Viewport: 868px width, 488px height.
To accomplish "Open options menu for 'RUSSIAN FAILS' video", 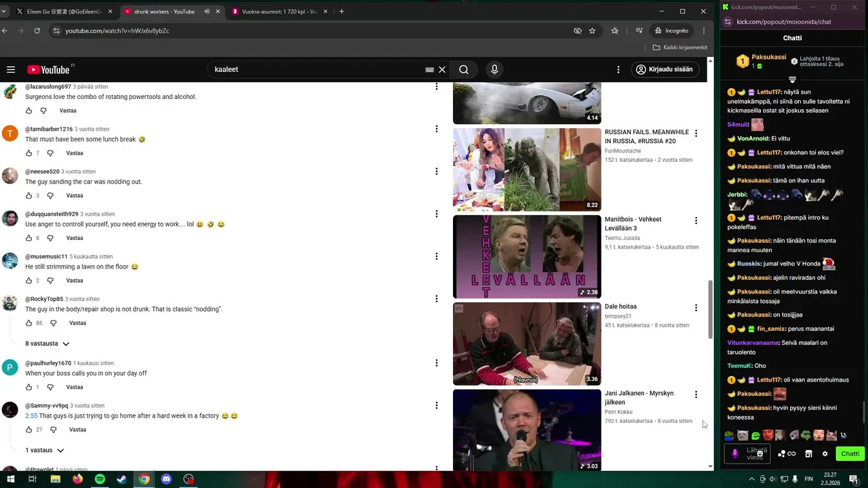I will (x=696, y=134).
